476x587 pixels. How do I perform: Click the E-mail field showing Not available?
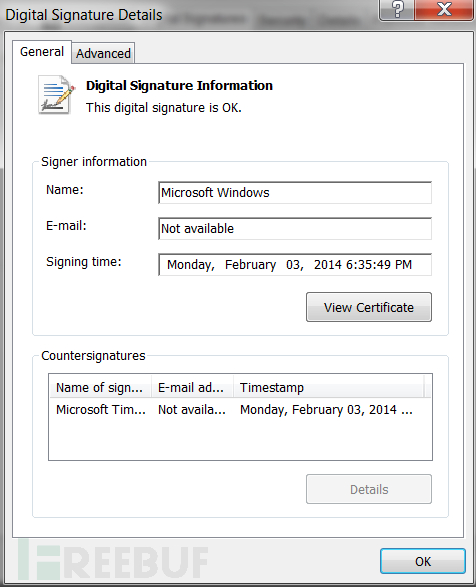[295, 229]
